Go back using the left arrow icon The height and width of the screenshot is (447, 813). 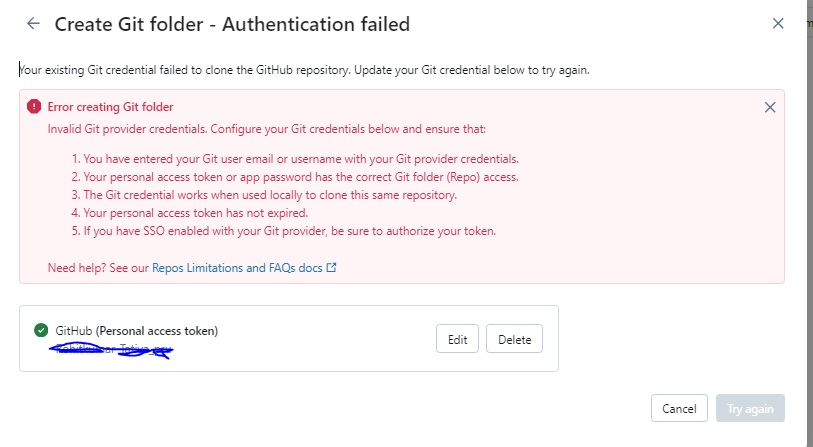[33, 23]
